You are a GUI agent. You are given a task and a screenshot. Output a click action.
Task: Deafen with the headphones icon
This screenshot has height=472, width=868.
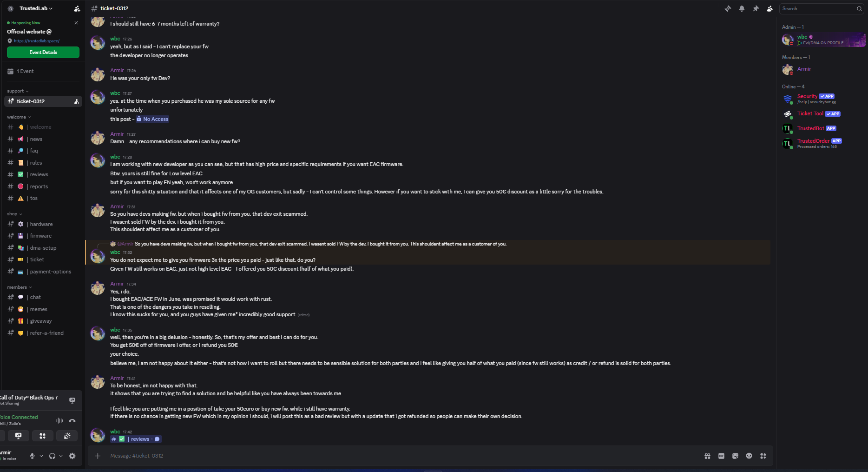click(52, 456)
